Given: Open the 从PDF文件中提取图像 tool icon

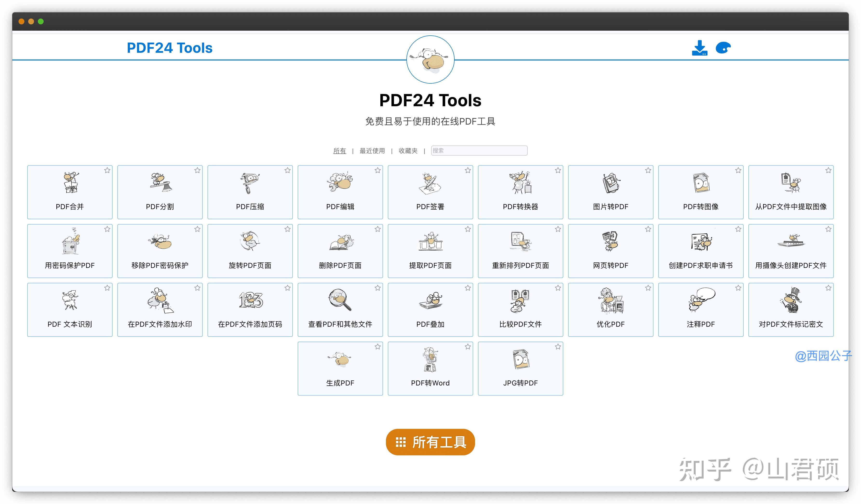Looking at the screenshot, I should coord(791,183).
